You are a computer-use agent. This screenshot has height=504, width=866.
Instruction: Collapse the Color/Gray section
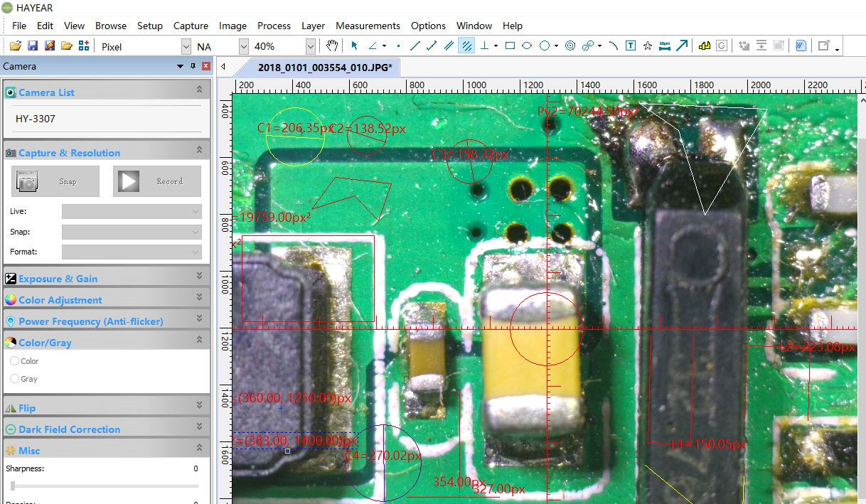[x=199, y=342]
